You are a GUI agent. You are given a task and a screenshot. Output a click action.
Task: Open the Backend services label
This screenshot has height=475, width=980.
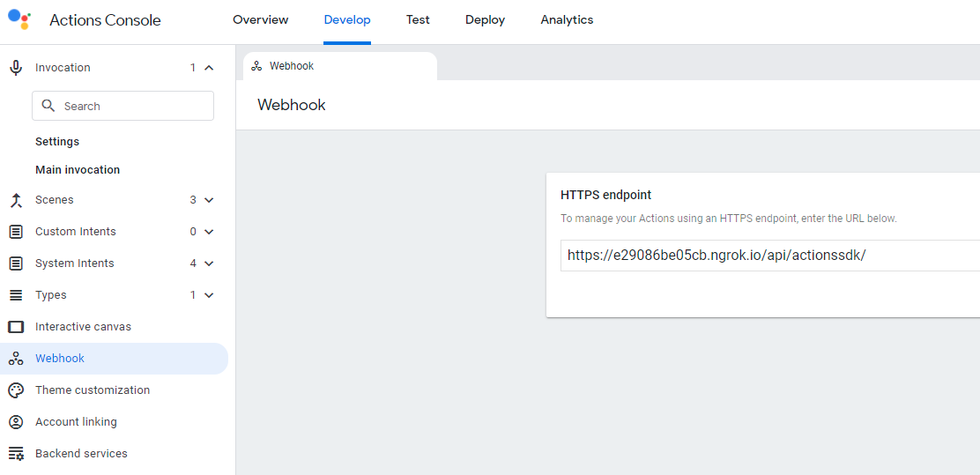coord(81,454)
